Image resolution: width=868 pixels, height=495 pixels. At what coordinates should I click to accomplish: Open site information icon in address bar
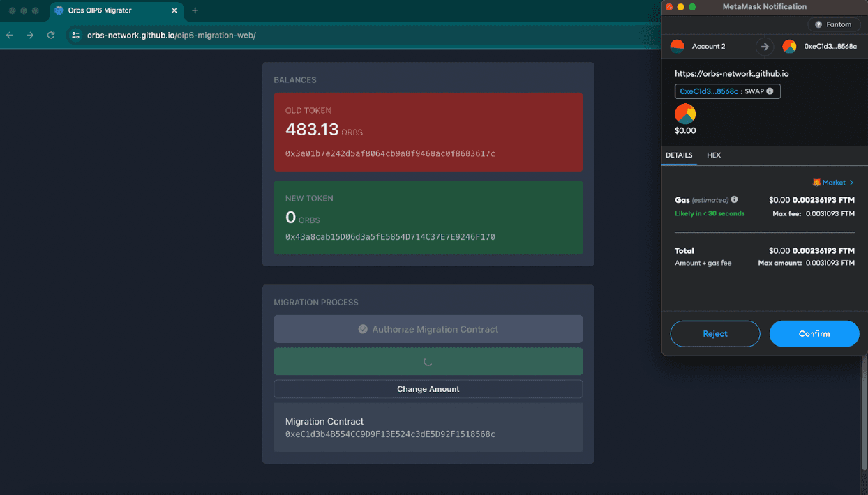[x=76, y=35]
